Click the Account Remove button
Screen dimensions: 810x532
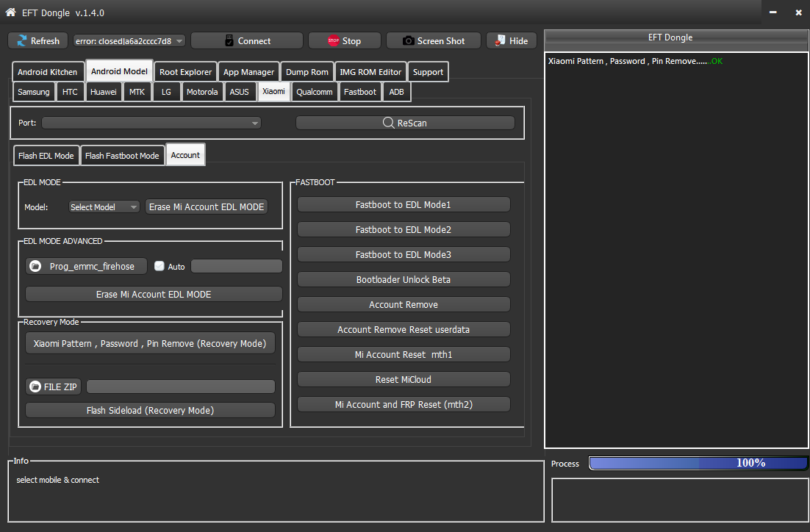pyautogui.click(x=404, y=304)
